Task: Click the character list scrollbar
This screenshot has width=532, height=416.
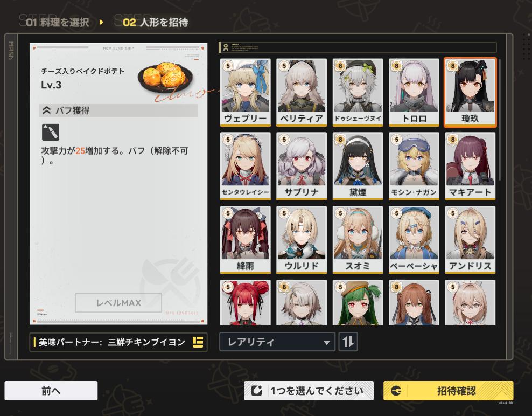Action: 500,119
